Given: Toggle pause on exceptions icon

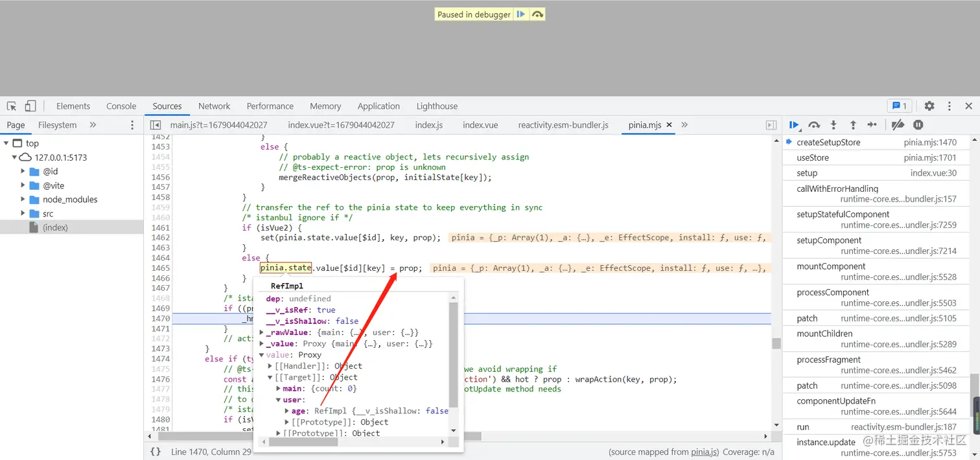Looking at the screenshot, I should 918,124.
